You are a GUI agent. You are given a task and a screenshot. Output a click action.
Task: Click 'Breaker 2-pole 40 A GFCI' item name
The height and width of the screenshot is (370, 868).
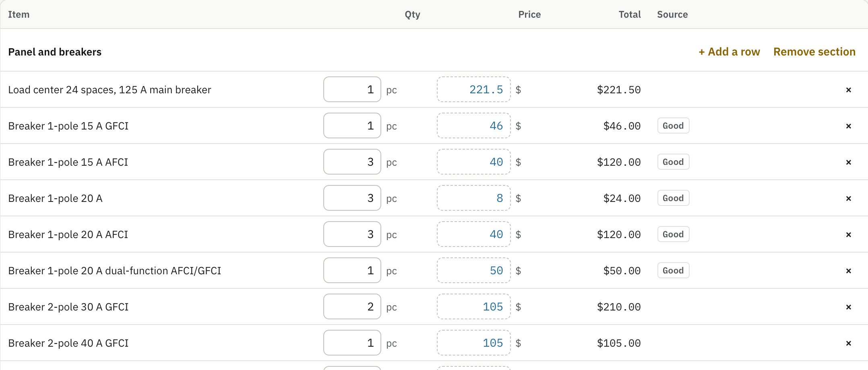coord(68,343)
